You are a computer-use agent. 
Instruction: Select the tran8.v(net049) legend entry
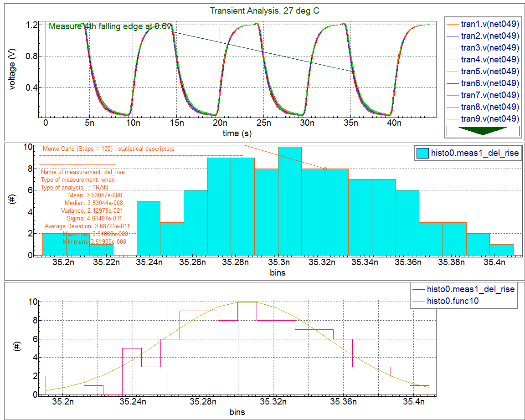tap(490, 107)
